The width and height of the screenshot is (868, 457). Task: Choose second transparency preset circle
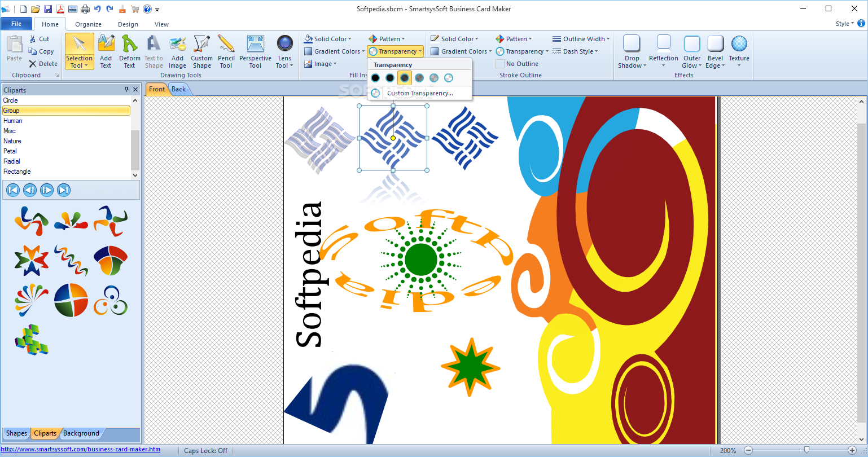390,78
